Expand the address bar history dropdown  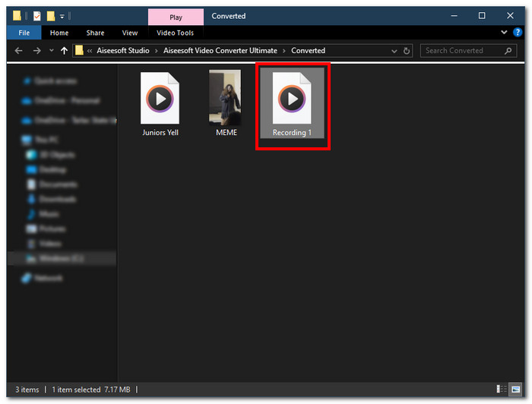point(394,51)
